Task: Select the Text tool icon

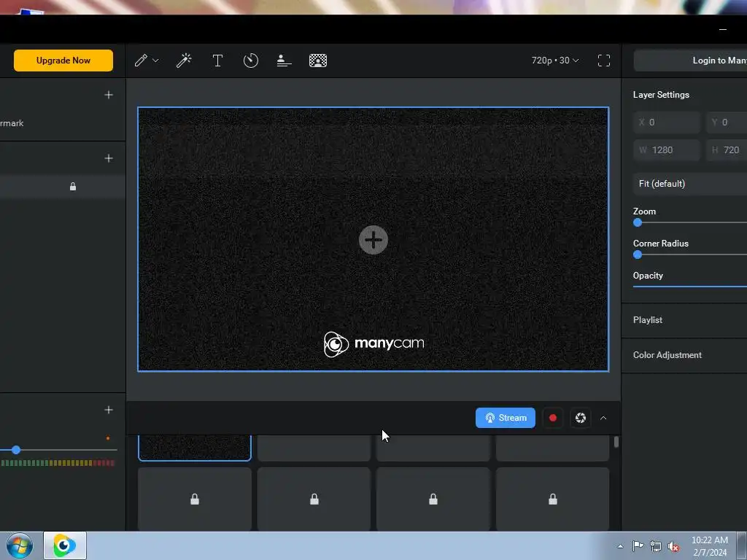Action: (217, 61)
